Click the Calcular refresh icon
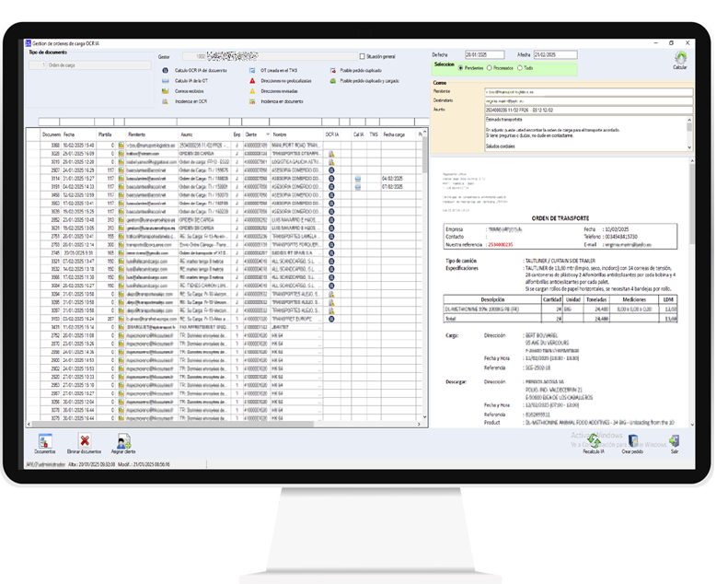This screenshot has height=584, width=728. tap(679, 58)
